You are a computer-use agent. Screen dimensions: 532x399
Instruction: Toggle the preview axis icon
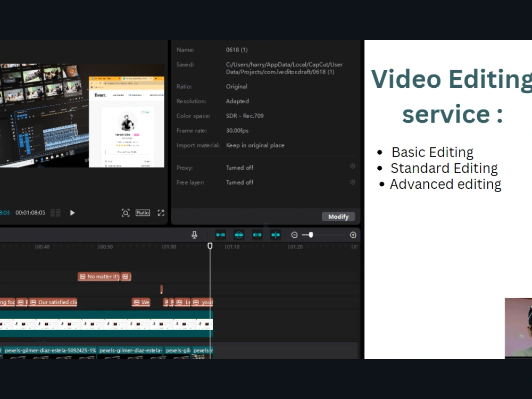276,235
